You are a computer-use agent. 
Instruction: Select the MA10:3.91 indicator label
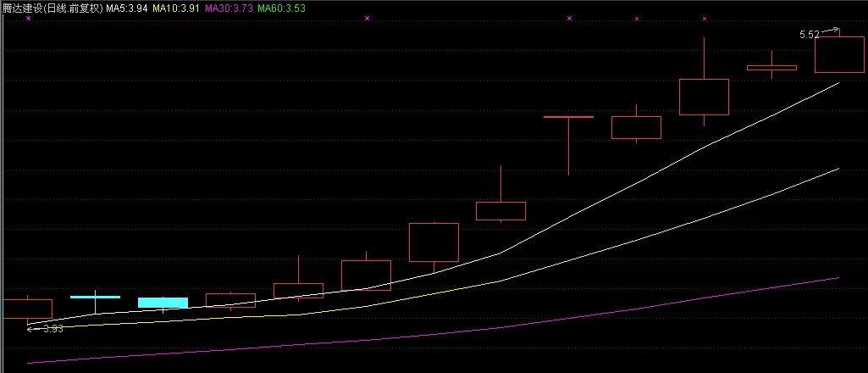(176, 8)
